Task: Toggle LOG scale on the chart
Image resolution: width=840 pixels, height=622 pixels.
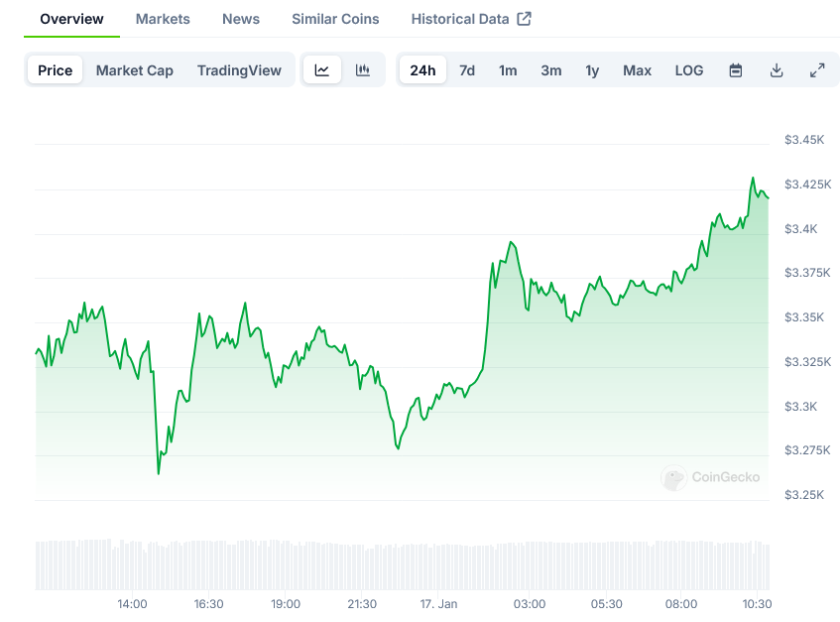Action: tap(689, 70)
